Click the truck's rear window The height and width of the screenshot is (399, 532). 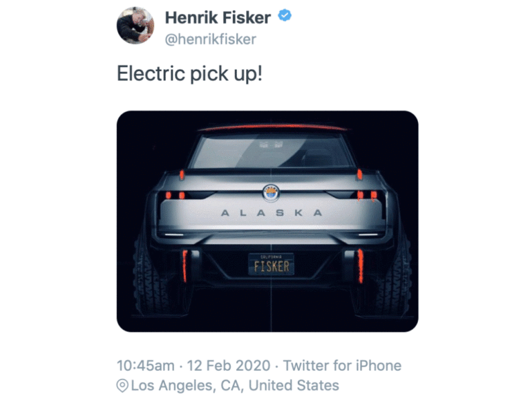[271, 151]
